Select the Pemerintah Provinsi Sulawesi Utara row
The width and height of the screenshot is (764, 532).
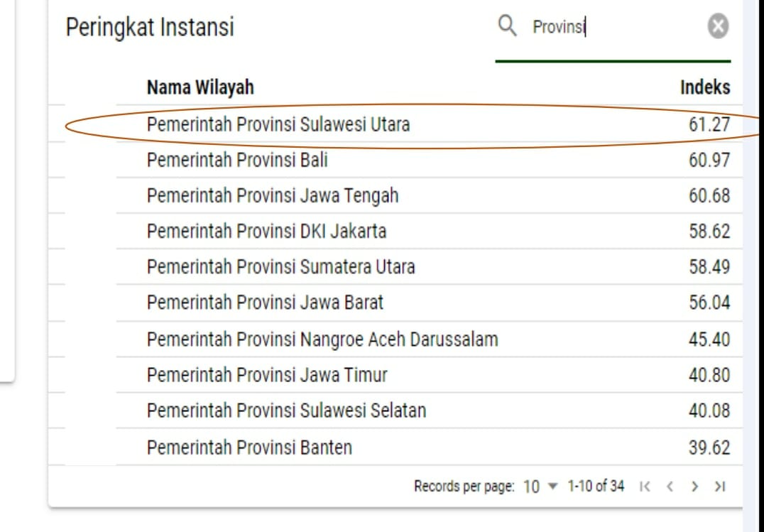(x=277, y=123)
